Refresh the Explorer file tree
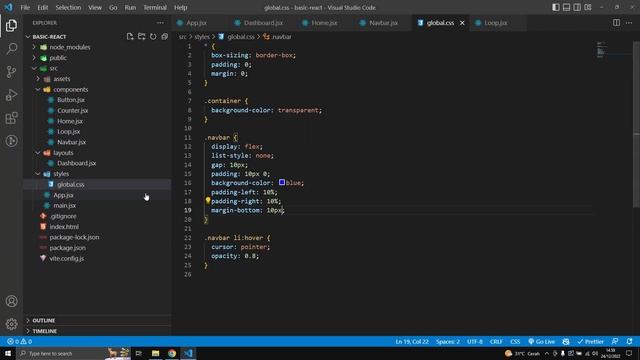Screen dimensions: 640x360 pos(153,37)
